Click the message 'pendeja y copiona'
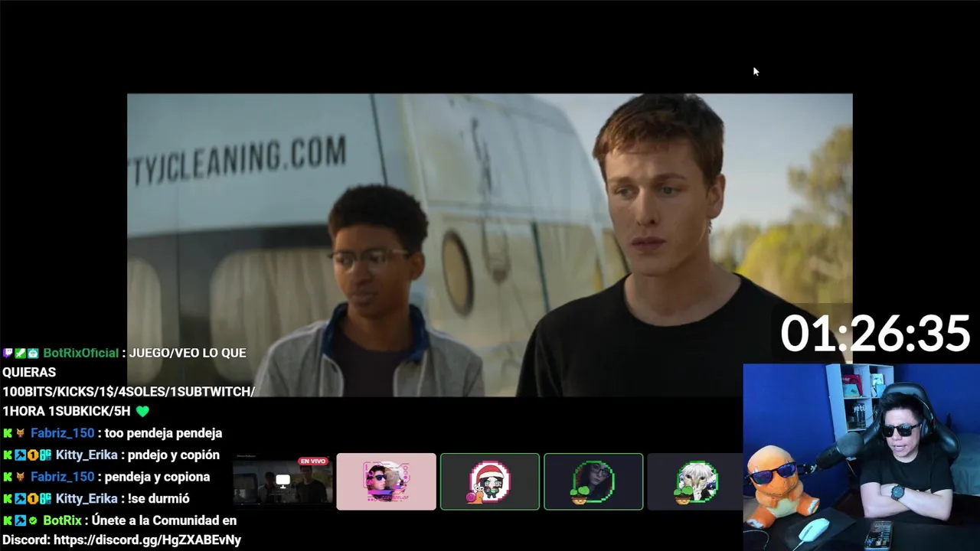 pos(157,477)
